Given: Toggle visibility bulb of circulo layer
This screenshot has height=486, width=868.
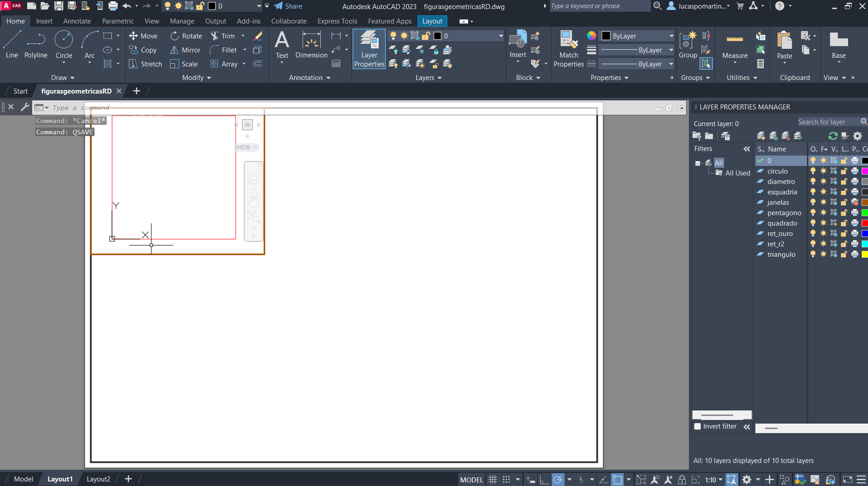Looking at the screenshot, I should [x=813, y=171].
